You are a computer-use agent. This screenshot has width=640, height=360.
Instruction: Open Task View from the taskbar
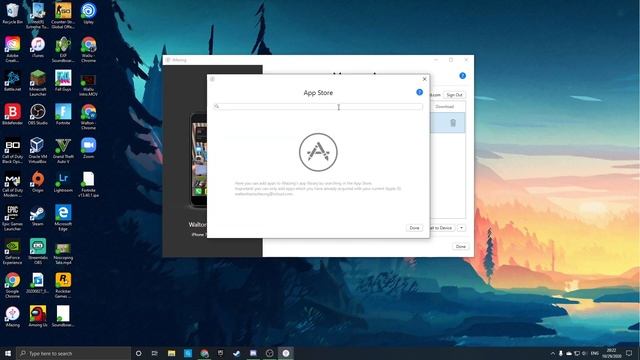tap(155, 353)
